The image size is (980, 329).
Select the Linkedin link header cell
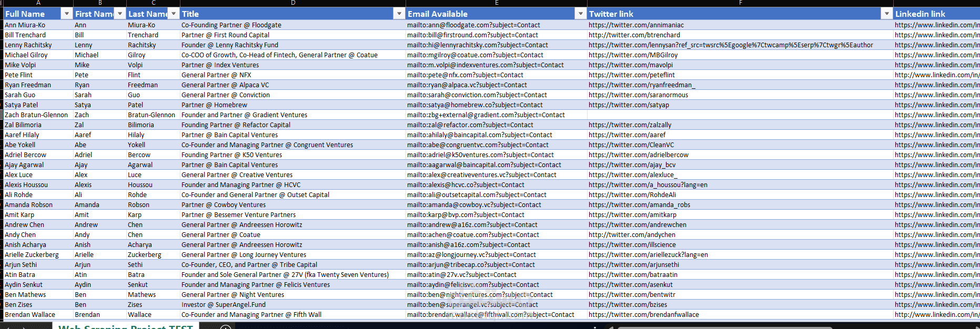[x=936, y=14]
